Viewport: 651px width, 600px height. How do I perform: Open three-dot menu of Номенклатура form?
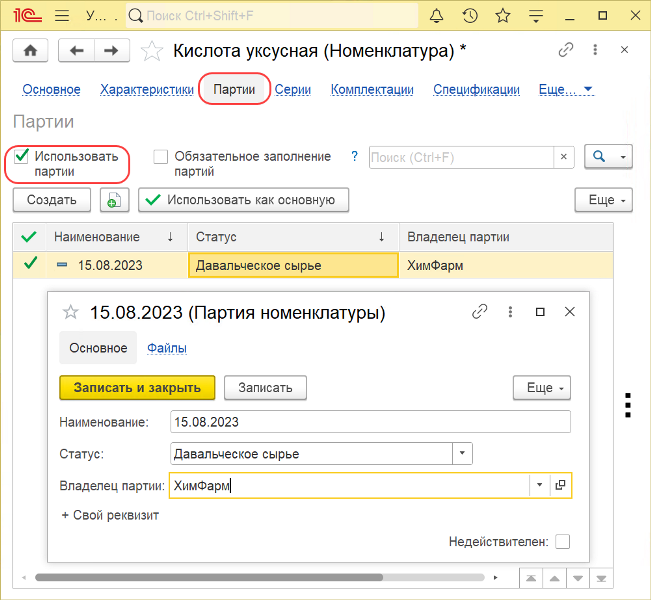595,50
